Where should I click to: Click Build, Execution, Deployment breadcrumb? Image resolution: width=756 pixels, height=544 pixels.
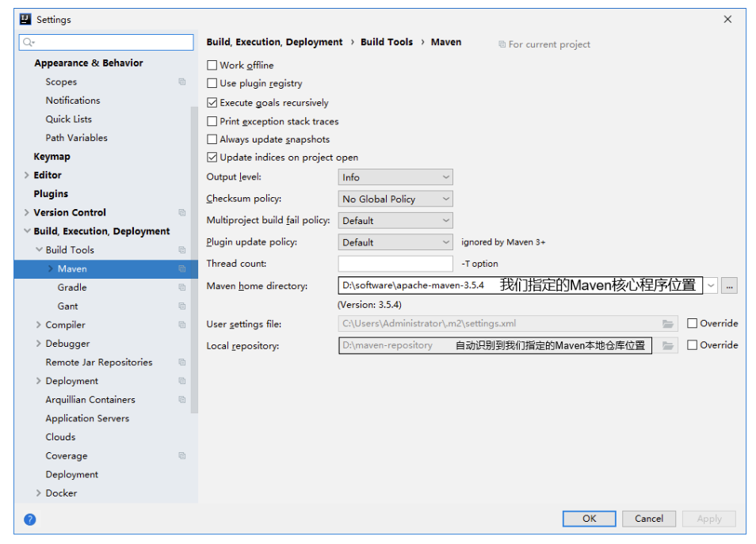point(274,42)
